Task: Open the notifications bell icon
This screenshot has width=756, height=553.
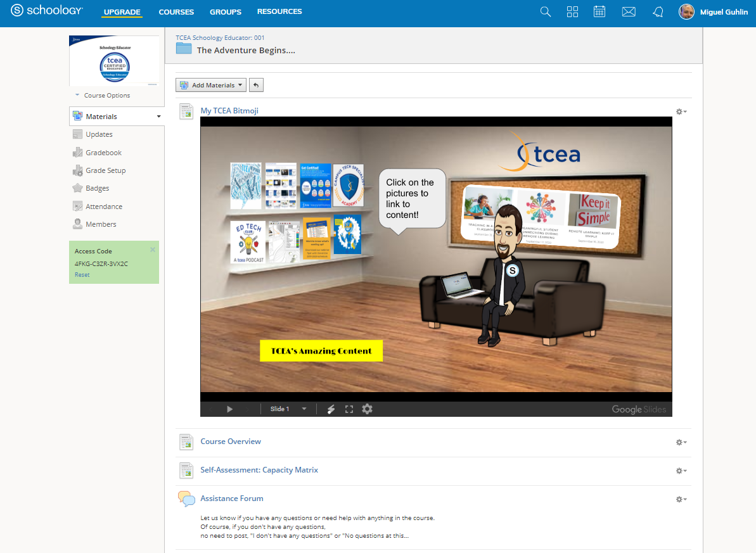Action: pos(658,11)
